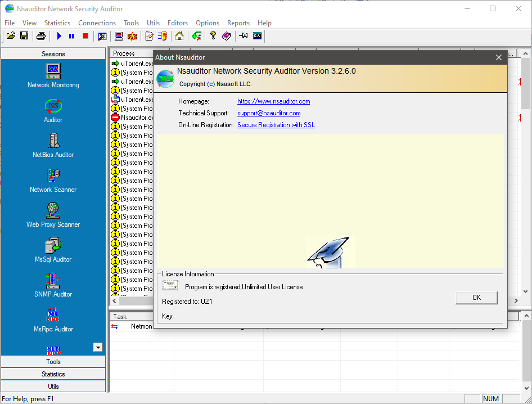Viewport: 532px width, 404px height.
Task: Click the notepad with pencil toolbar icon
Action: (x=149, y=35)
